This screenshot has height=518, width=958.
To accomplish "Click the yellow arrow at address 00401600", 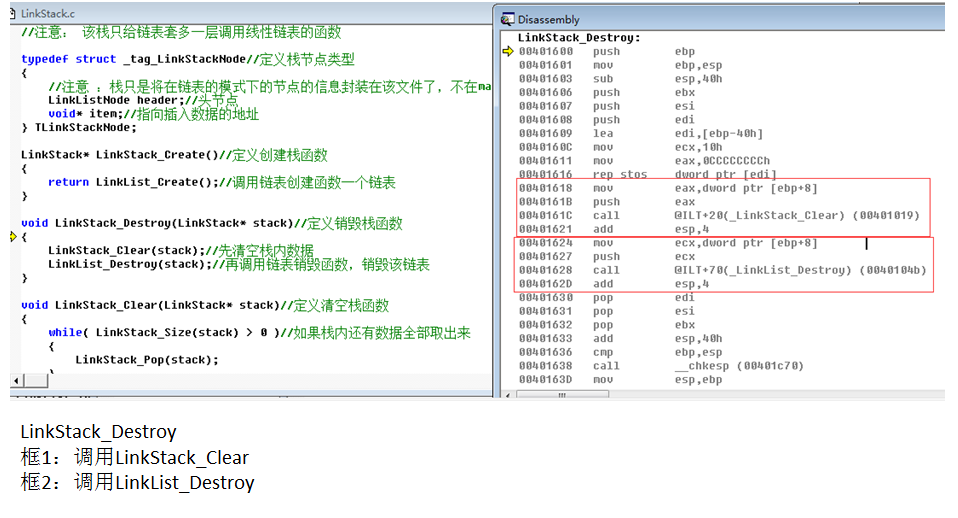I will click(508, 51).
